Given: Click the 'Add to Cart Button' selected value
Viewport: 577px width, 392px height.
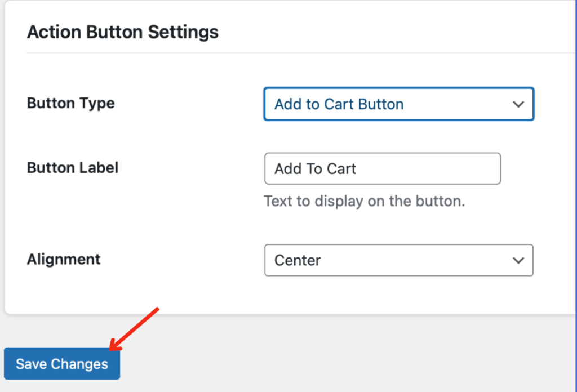Looking at the screenshot, I should [x=339, y=104].
